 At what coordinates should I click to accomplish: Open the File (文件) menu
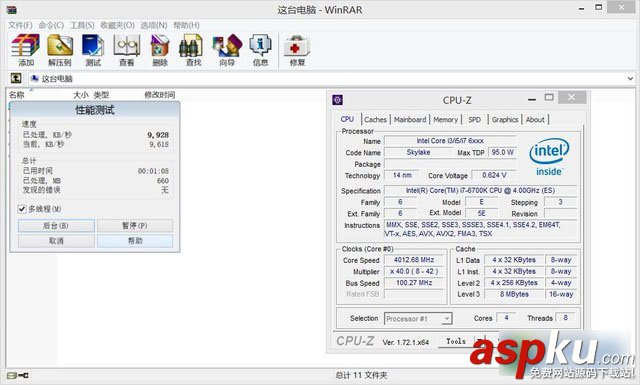(x=20, y=25)
